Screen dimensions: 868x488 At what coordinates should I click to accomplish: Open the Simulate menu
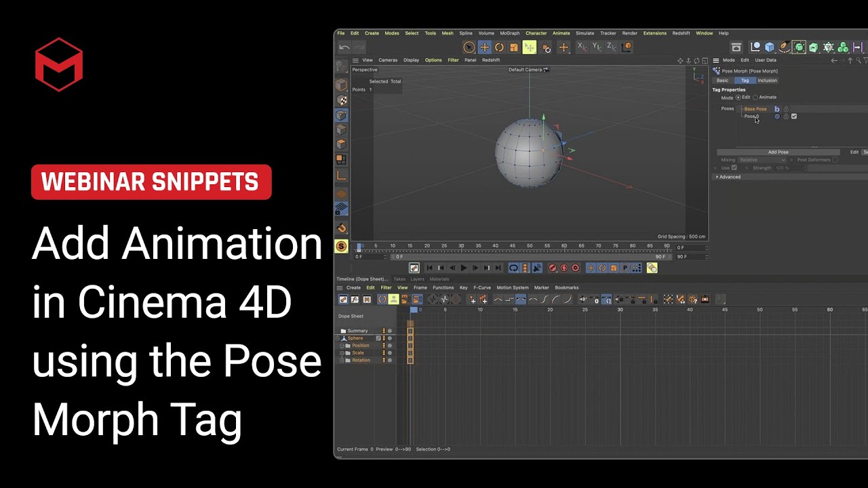pyautogui.click(x=585, y=33)
